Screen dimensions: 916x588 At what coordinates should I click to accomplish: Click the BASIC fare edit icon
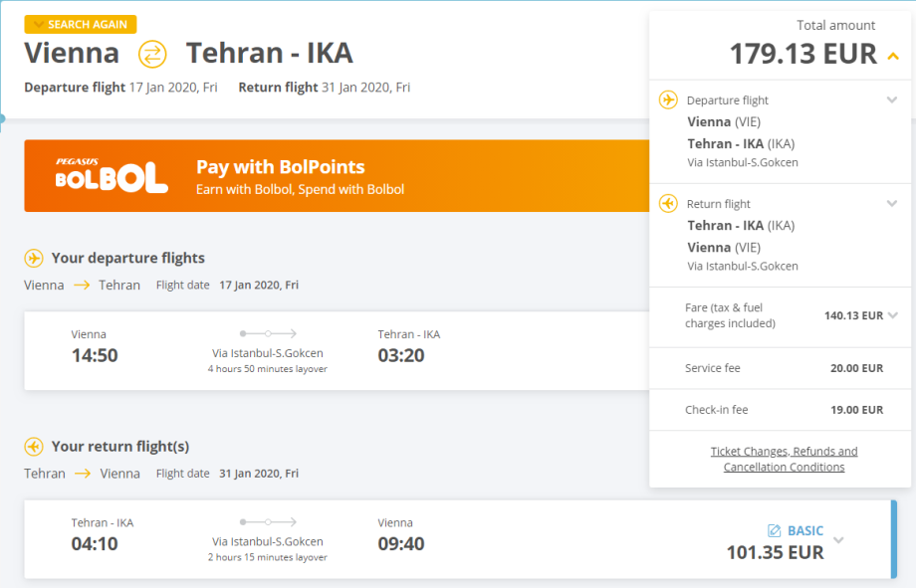775,531
